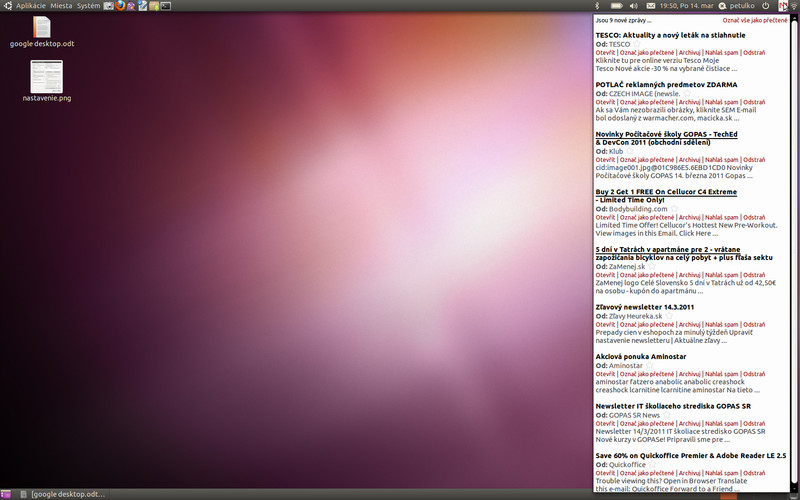Screen dimensions: 800x500
Task: Open the messaging envelope indicator
Action: [x=651, y=6]
